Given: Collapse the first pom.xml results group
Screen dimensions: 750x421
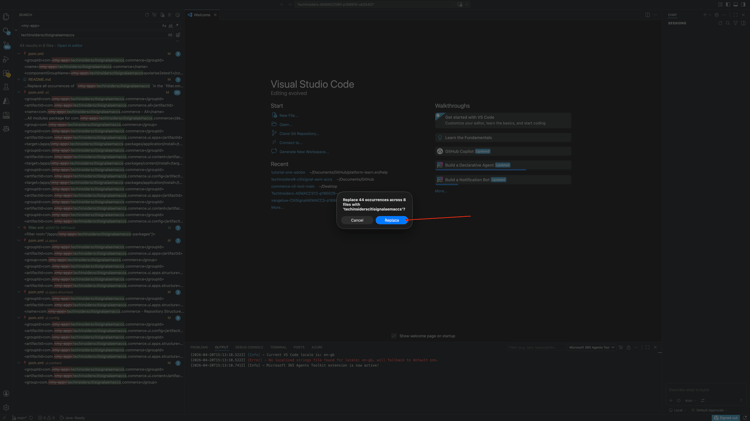Looking at the screenshot, I should (19, 54).
